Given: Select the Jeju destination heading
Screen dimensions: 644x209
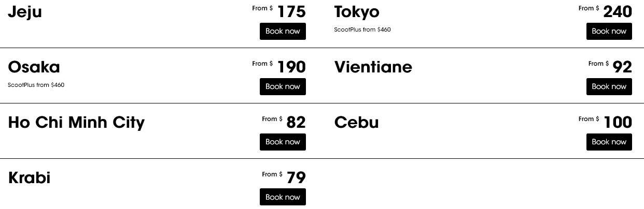Looking at the screenshot, I should pyautogui.click(x=25, y=12).
